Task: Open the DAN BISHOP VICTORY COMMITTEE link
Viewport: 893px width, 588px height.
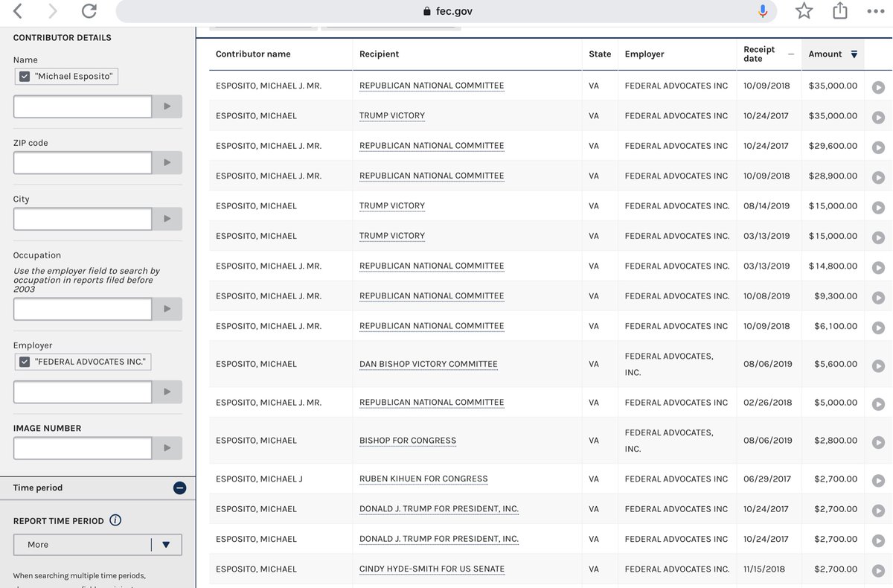Action: click(x=429, y=364)
